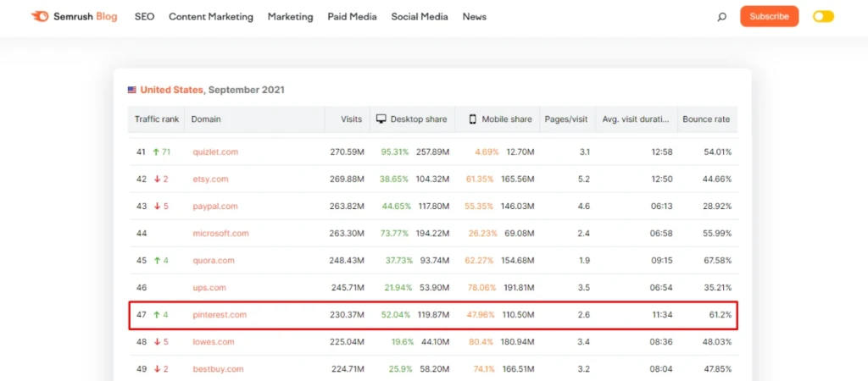Toggle the yellow dark mode switch
Viewport: 868px width, 381px height.
click(x=823, y=17)
